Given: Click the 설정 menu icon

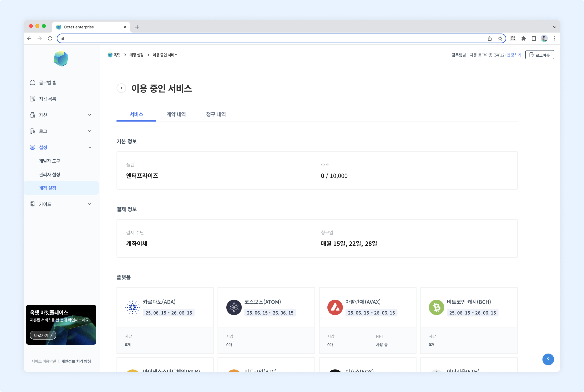Looking at the screenshot, I should [32, 147].
